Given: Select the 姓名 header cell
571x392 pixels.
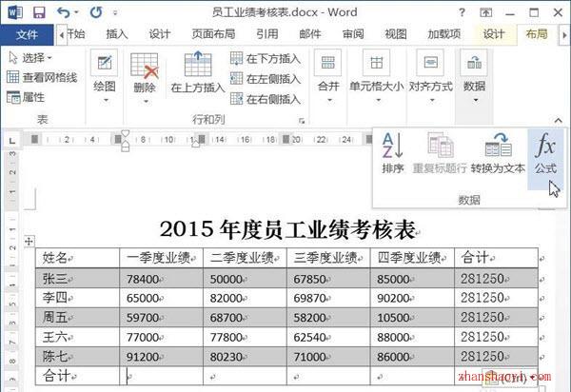Looking at the screenshot, I should tap(77, 258).
